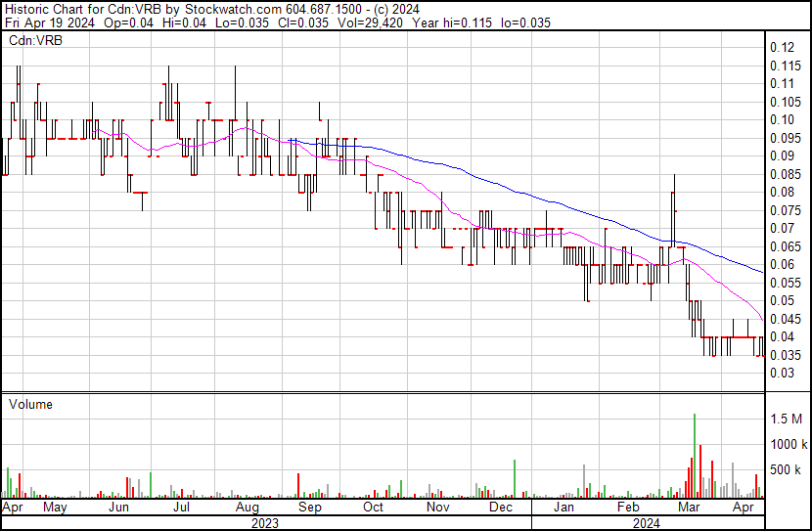The image size is (812, 531).
Task: Click the '2024' year label below the months
Action: point(647,523)
